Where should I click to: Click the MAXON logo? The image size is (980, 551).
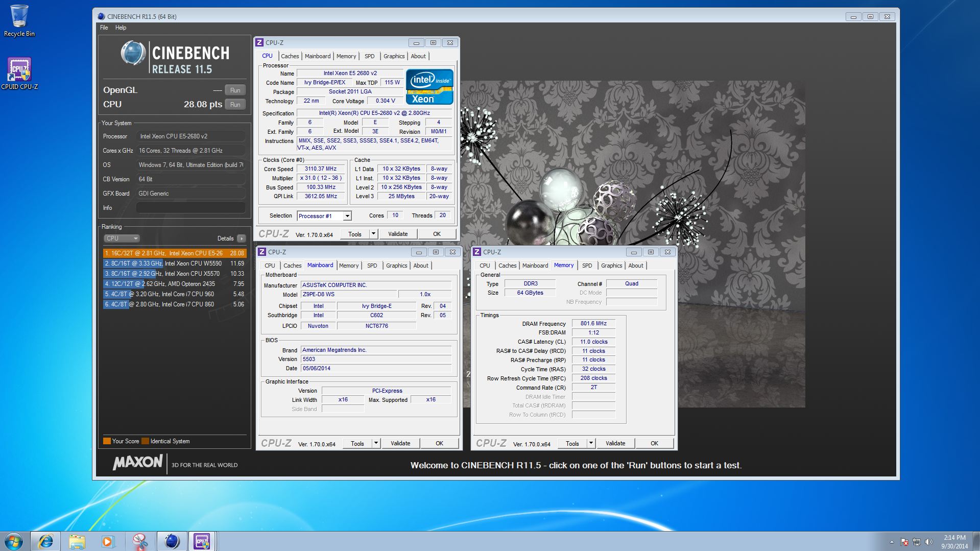click(137, 463)
